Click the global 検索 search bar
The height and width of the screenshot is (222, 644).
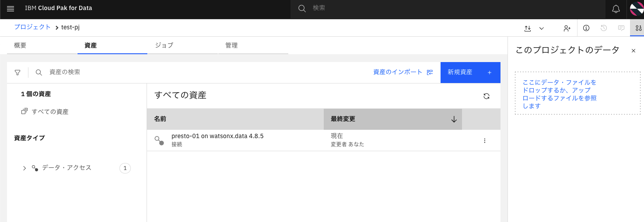(x=449, y=8)
